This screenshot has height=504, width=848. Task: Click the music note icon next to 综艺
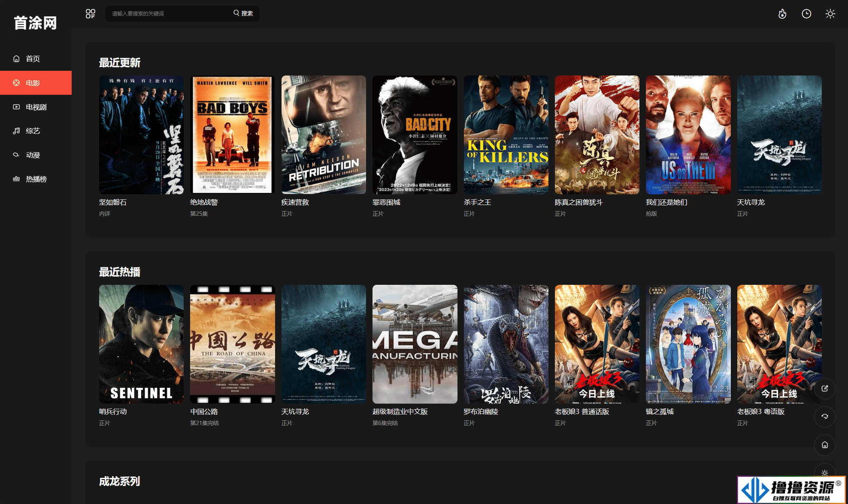tap(16, 131)
